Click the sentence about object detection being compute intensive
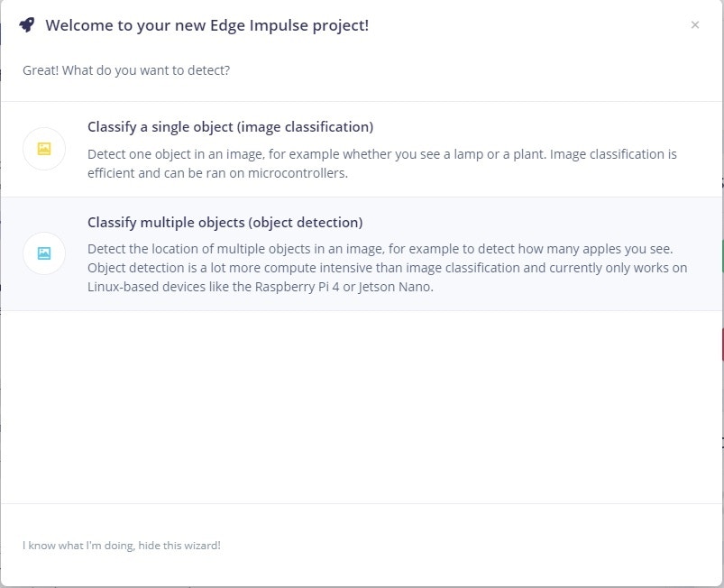 pyautogui.click(x=388, y=268)
